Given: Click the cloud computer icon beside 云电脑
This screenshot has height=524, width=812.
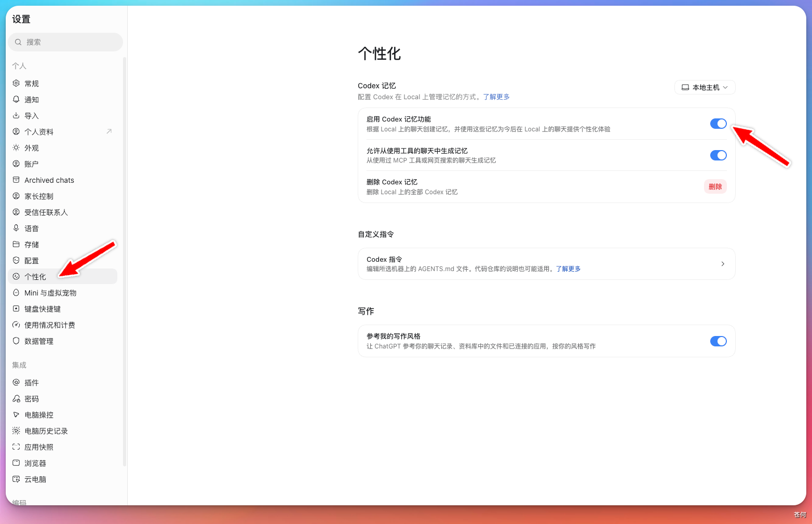Looking at the screenshot, I should (x=16, y=479).
